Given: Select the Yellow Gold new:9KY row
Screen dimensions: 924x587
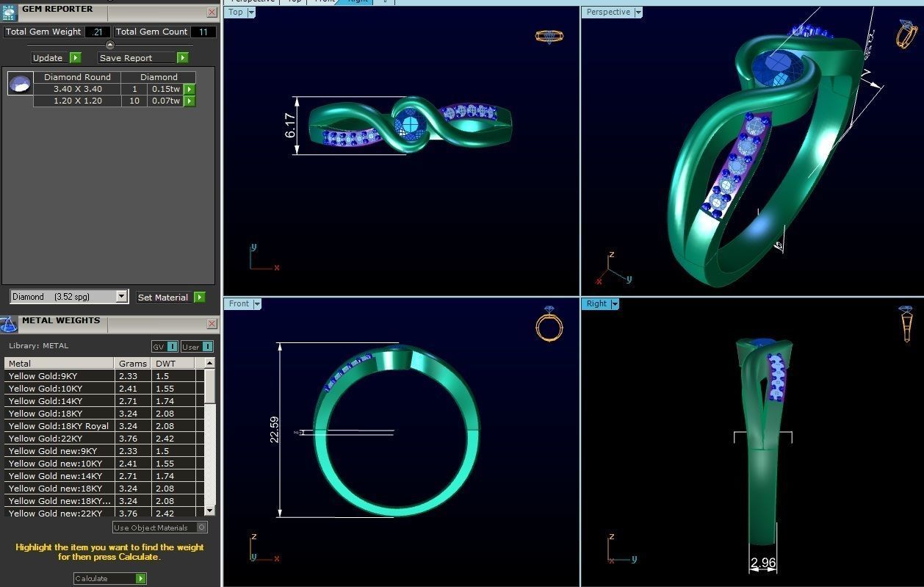Looking at the screenshot, I should tap(103, 451).
